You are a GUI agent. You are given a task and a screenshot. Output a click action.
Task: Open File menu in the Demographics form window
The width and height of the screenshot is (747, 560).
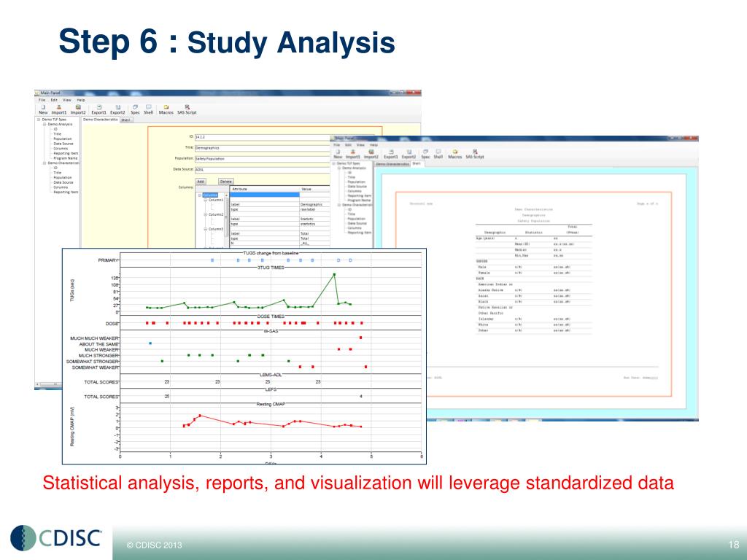click(x=42, y=100)
